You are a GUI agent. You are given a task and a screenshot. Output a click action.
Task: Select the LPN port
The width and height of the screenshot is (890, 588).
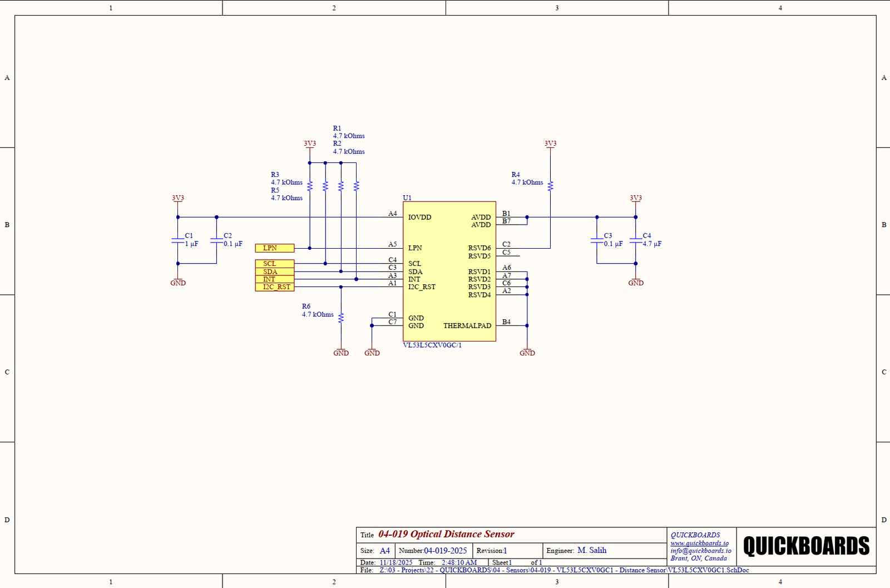(275, 248)
